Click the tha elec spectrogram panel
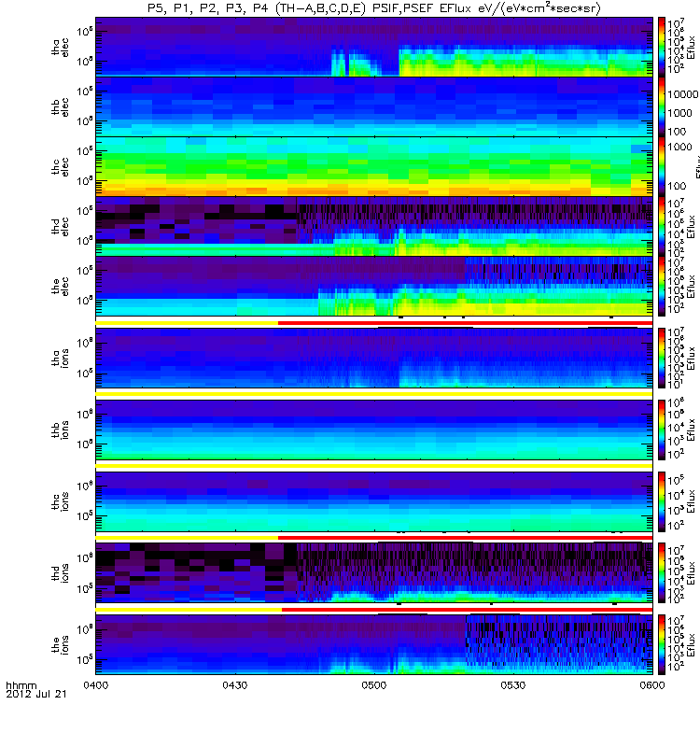The image size is (700, 747). 374,48
